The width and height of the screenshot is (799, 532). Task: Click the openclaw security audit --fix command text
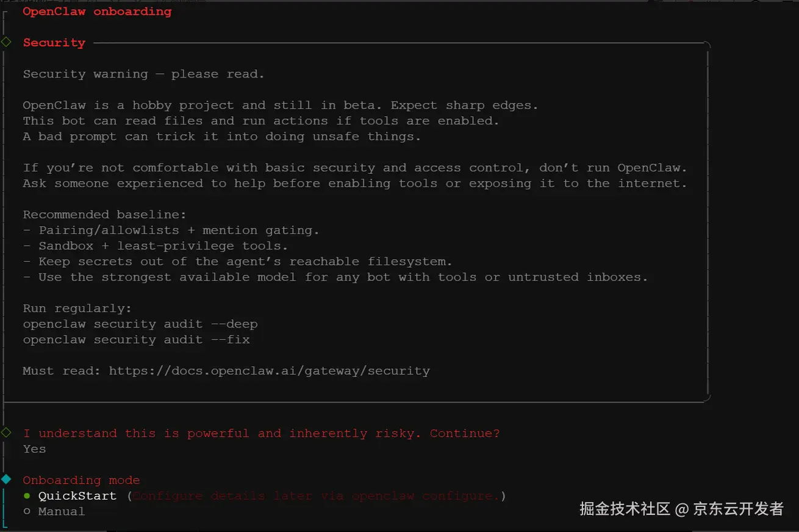coord(135,339)
